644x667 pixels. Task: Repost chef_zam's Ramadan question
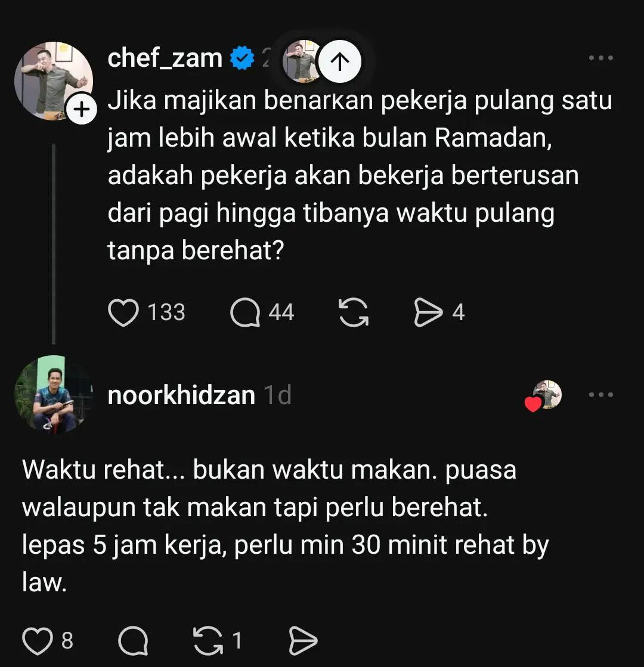tap(353, 312)
